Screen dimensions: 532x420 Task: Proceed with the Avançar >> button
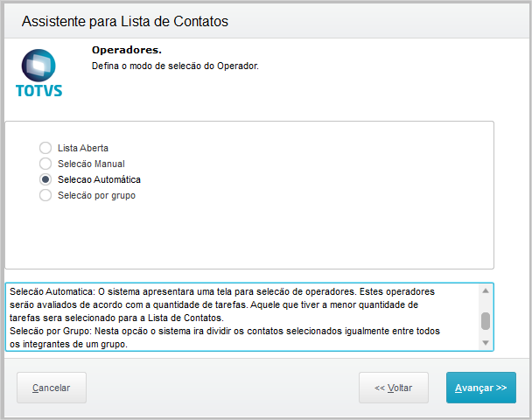(480, 388)
